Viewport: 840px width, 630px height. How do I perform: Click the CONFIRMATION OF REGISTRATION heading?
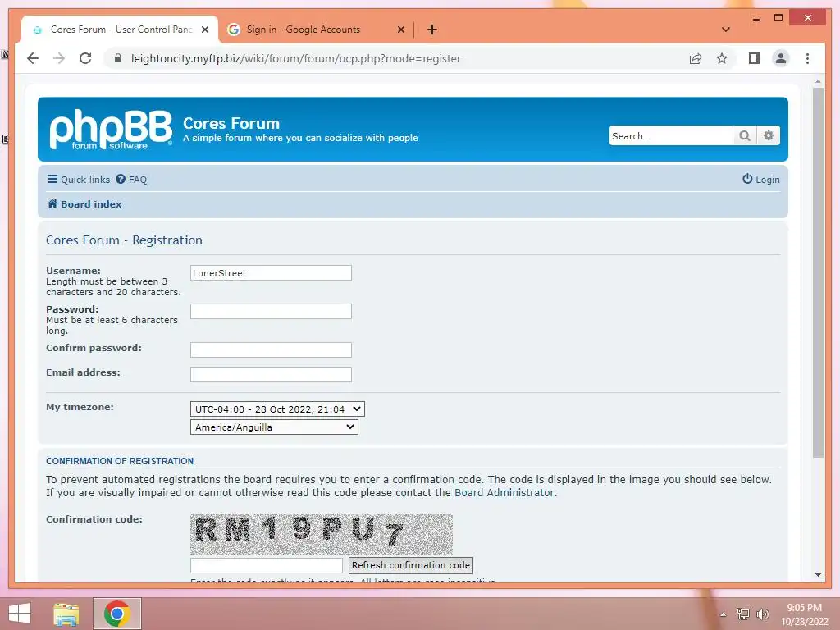pos(120,461)
